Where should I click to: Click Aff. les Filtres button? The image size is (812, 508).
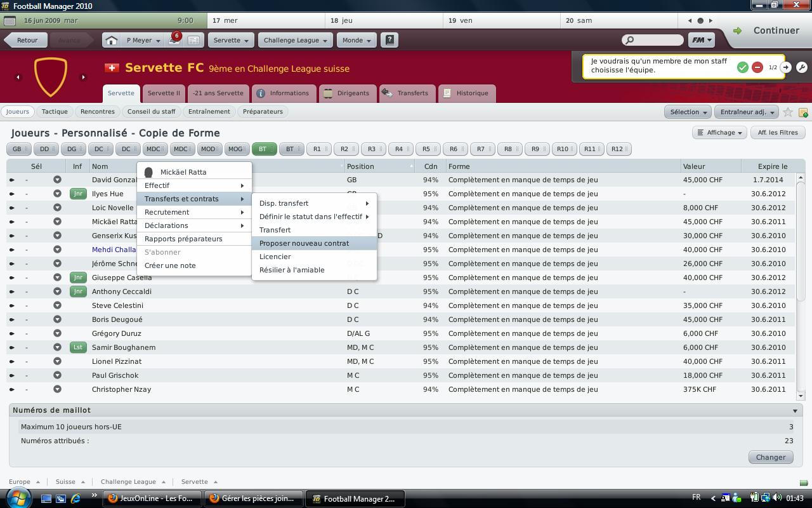778,133
